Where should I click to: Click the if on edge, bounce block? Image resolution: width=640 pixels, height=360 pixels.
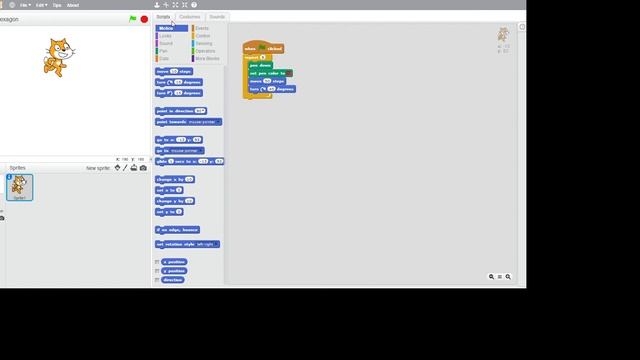(x=178, y=230)
